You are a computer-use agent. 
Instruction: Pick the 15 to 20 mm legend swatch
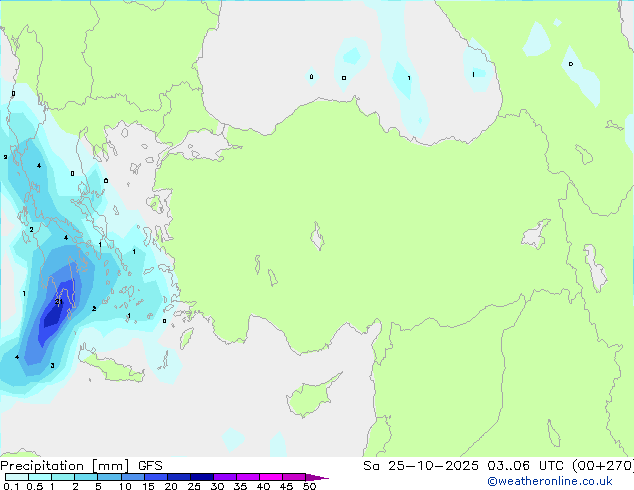pyautogui.click(x=155, y=477)
